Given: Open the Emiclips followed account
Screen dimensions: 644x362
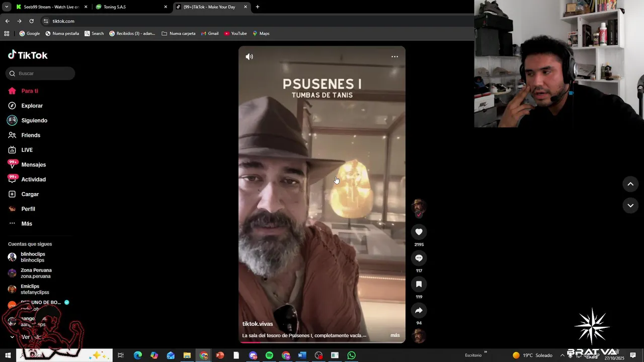Looking at the screenshot, I should click(x=34, y=289).
